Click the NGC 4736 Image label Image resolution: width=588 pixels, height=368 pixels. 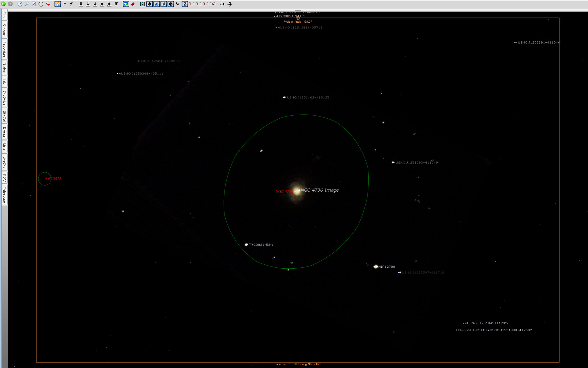tap(319, 190)
